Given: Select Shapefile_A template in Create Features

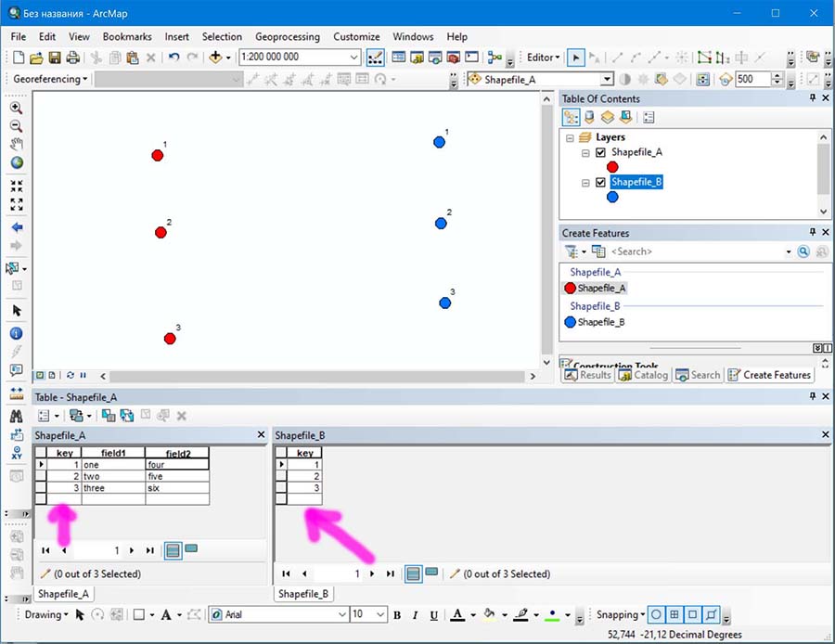Looking at the screenshot, I should point(595,289).
